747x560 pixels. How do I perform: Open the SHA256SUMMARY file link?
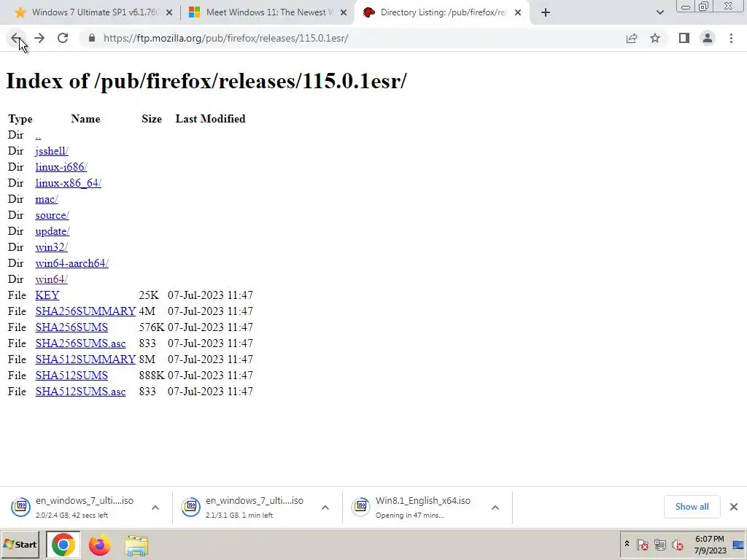coord(86,311)
